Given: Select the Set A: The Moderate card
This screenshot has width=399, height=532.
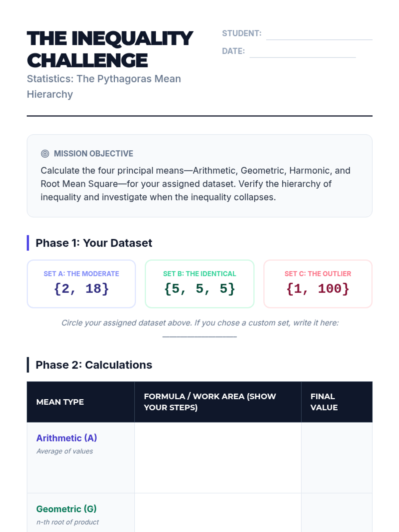Looking at the screenshot, I should click(x=81, y=284).
